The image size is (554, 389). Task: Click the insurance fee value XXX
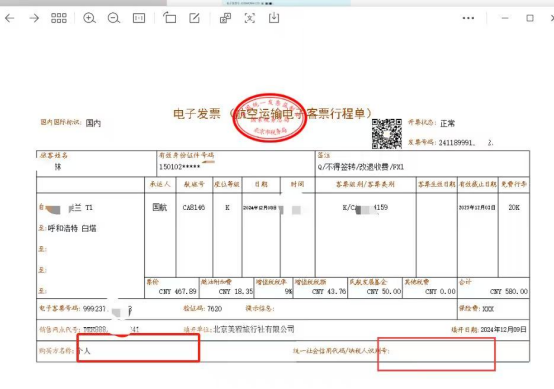(x=488, y=309)
